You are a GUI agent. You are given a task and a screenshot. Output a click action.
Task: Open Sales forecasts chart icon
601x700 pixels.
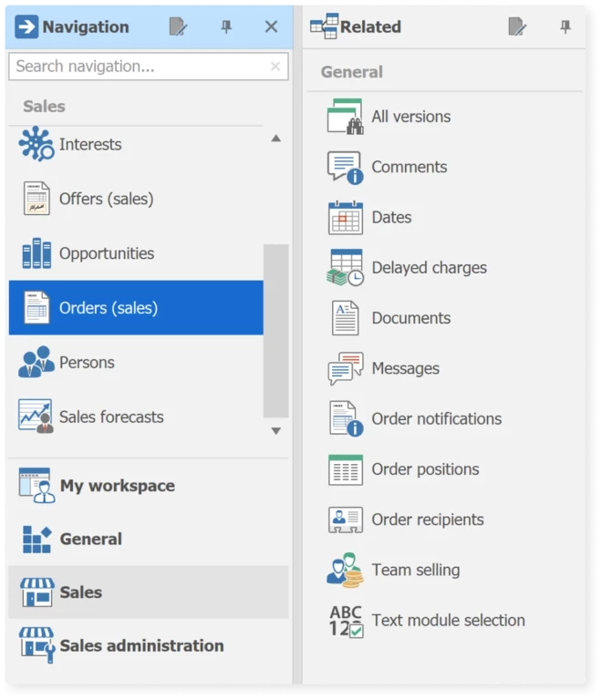click(x=36, y=417)
